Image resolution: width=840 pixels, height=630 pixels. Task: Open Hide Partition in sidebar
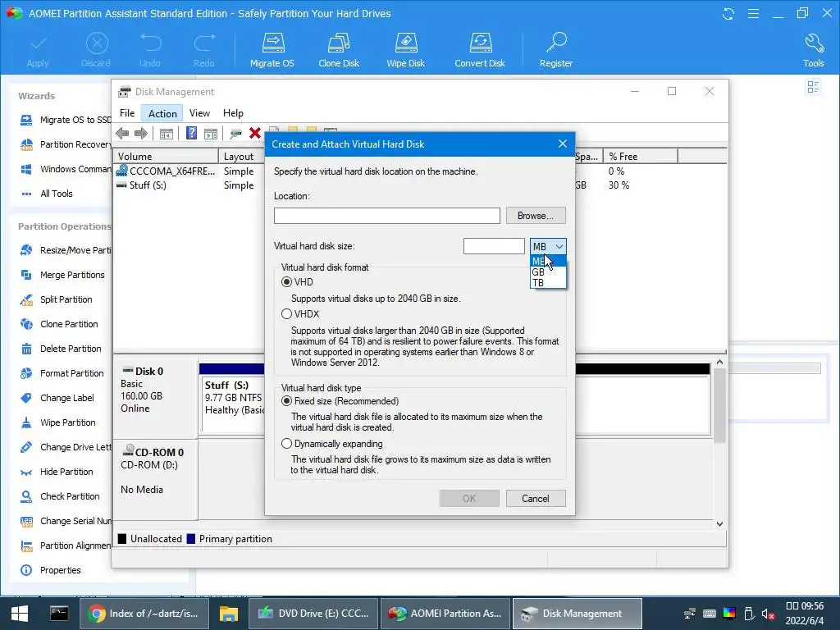click(x=57, y=472)
